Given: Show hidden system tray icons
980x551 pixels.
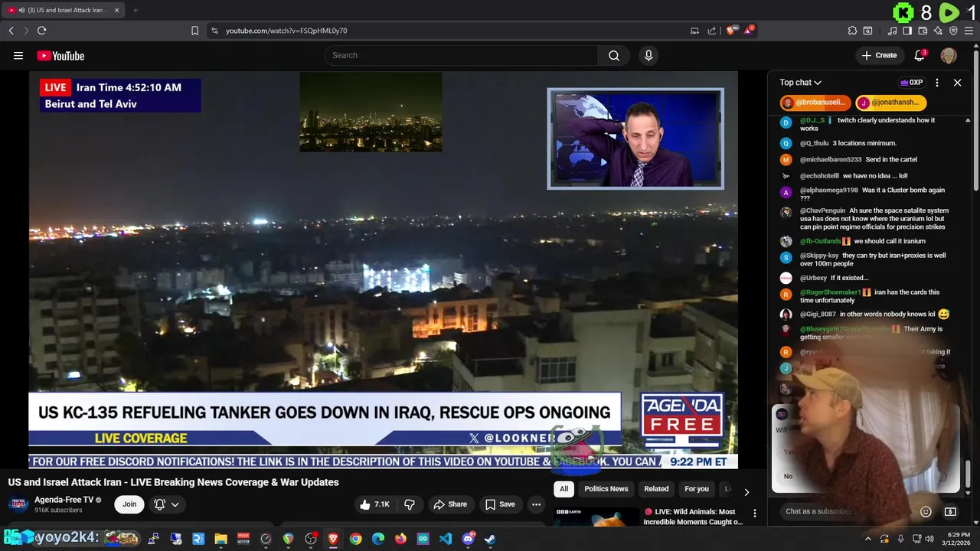Looking at the screenshot, I should pyautogui.click(x=867, y=539).
